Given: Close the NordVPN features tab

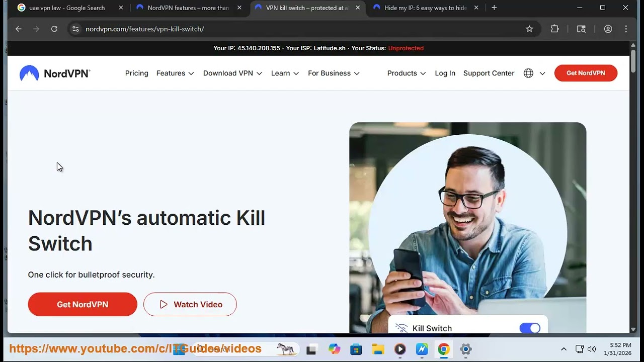Looking at the screenshot, I should point(239,8).
